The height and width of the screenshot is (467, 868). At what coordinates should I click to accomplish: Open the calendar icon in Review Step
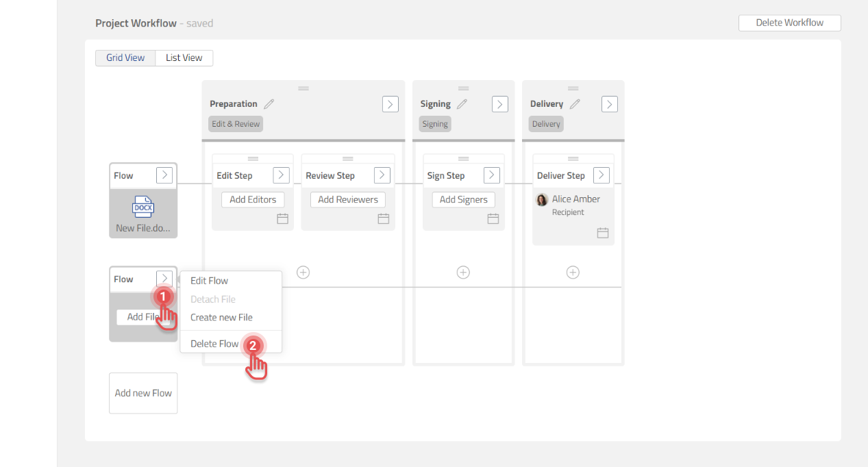pyautogui.click(x=384, y=218)
